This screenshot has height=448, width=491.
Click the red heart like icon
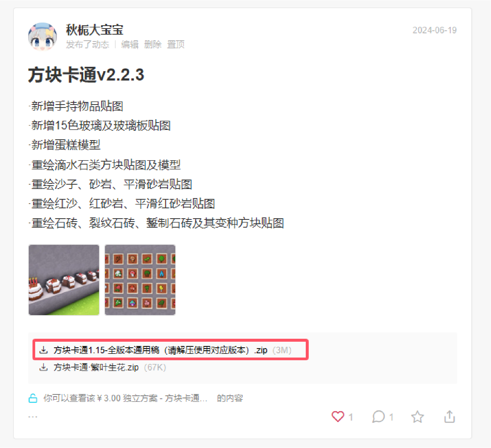click(x=338, y=417)
